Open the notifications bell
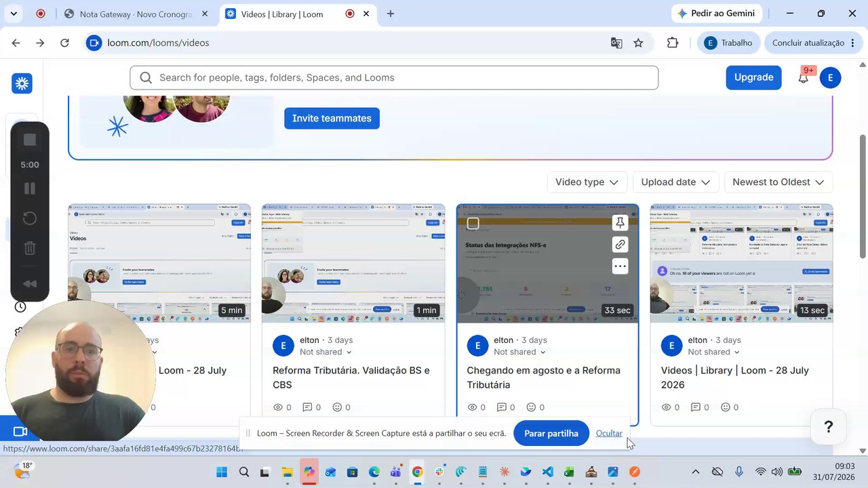 pyautogui.click(x=803, y=77)
